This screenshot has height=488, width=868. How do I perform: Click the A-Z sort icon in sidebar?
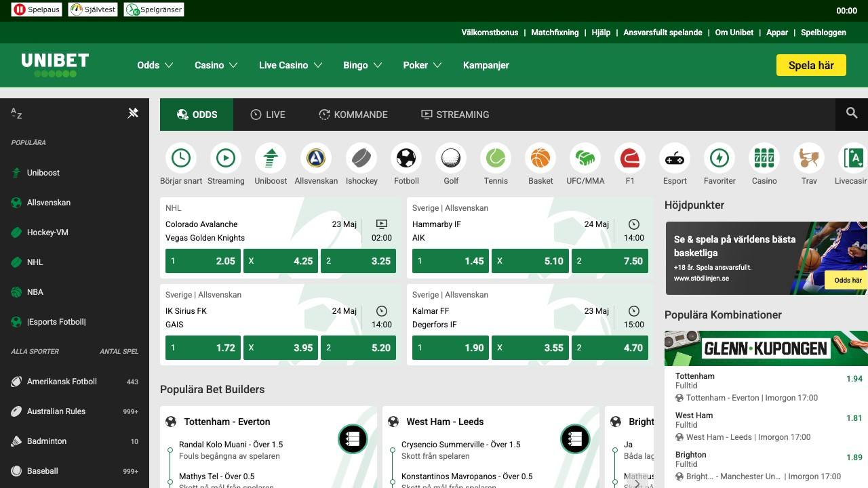click(17, 114)
